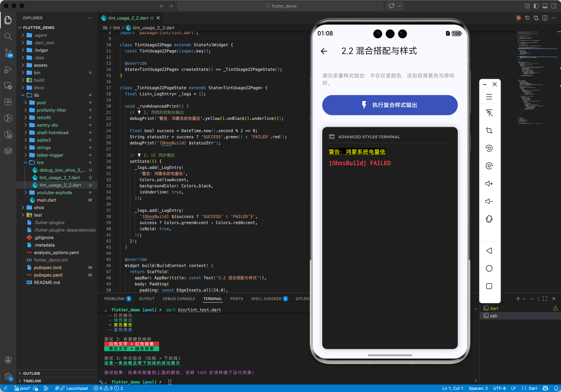Open the Search view in activity bar
This screenshot has width=561, height=392.
pyautogui.click(x=8, y=36)
